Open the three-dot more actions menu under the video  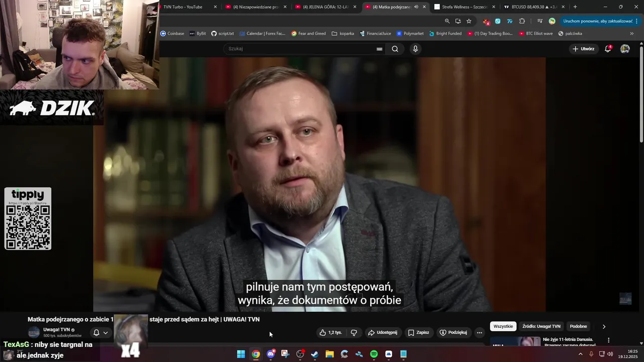(479, 332)
